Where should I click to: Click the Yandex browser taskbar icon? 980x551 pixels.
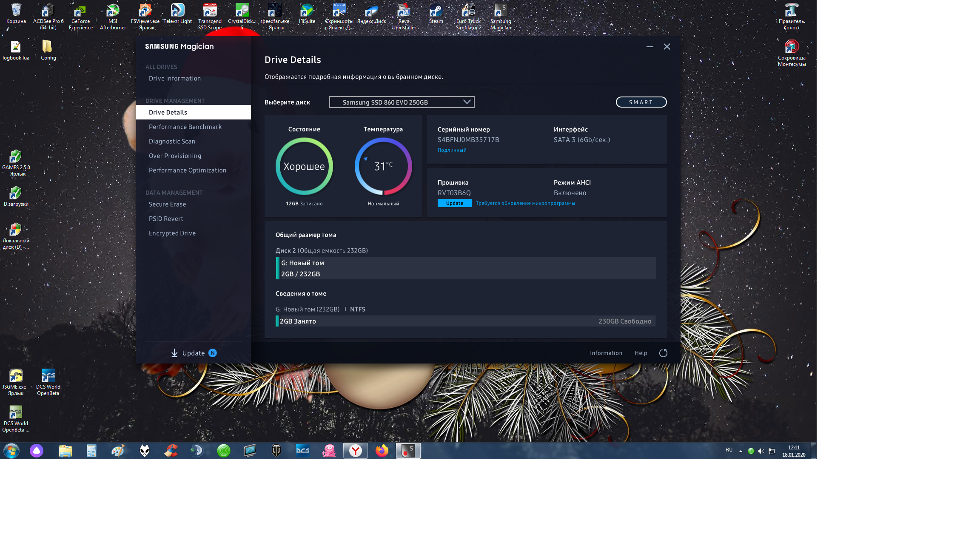coord(355,451)
